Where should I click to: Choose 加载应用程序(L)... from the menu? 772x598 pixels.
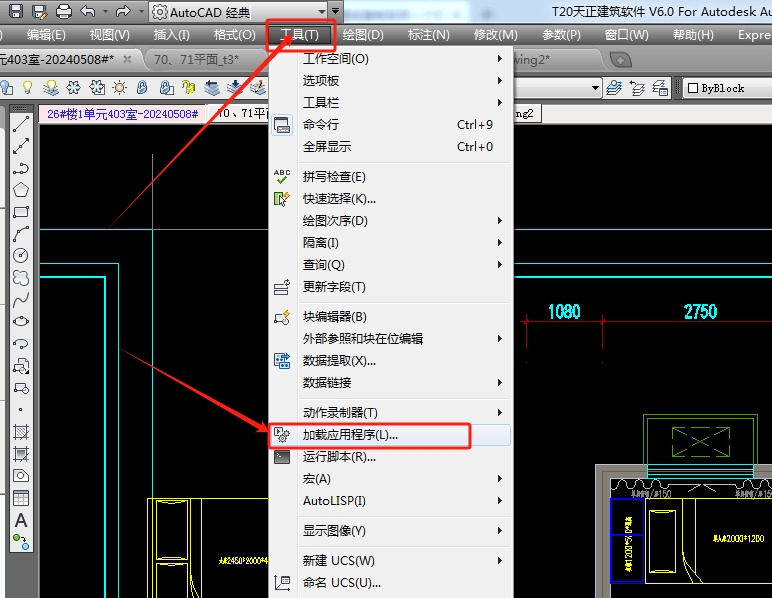(350, 435)
